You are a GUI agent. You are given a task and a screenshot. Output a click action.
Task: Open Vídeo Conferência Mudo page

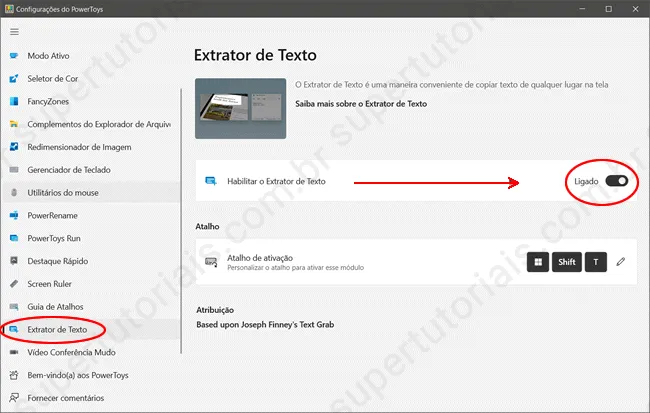pyautogui.click(x=71, y=352)
